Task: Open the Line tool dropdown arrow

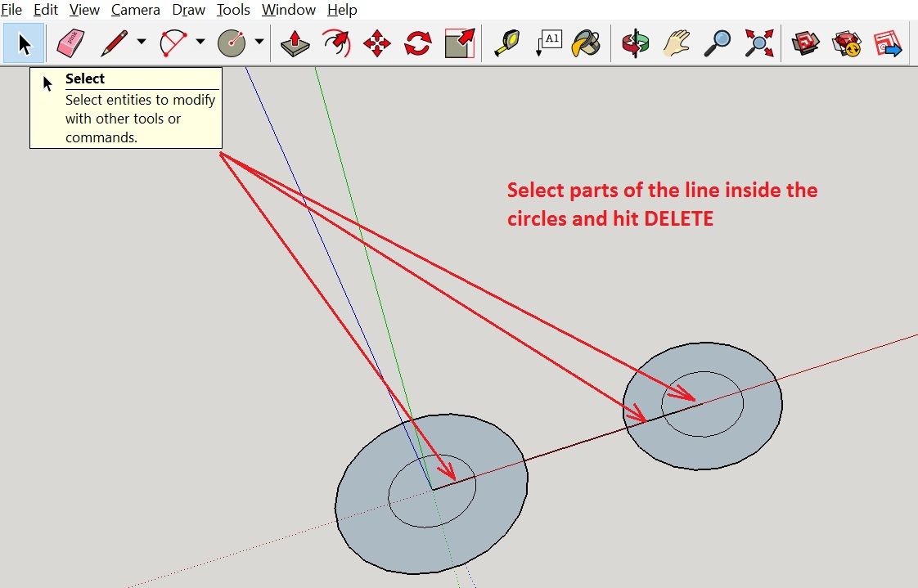Action: [x=141, y=43]
